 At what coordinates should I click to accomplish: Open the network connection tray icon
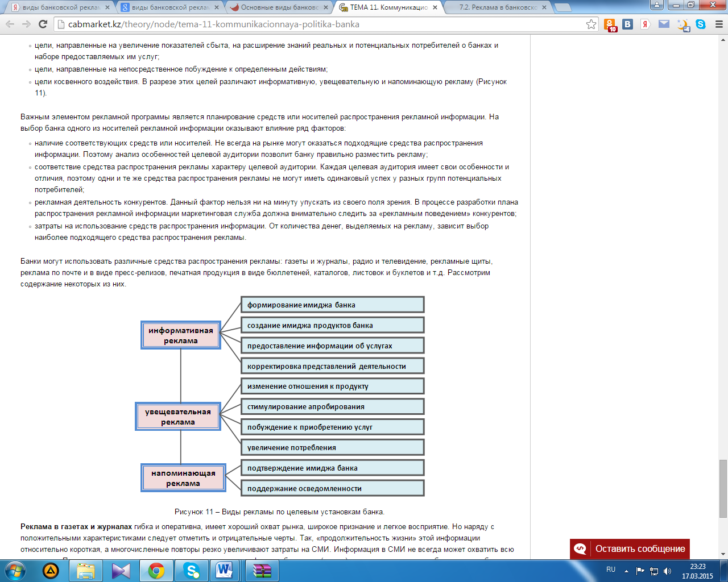click(x=654, y=571)
